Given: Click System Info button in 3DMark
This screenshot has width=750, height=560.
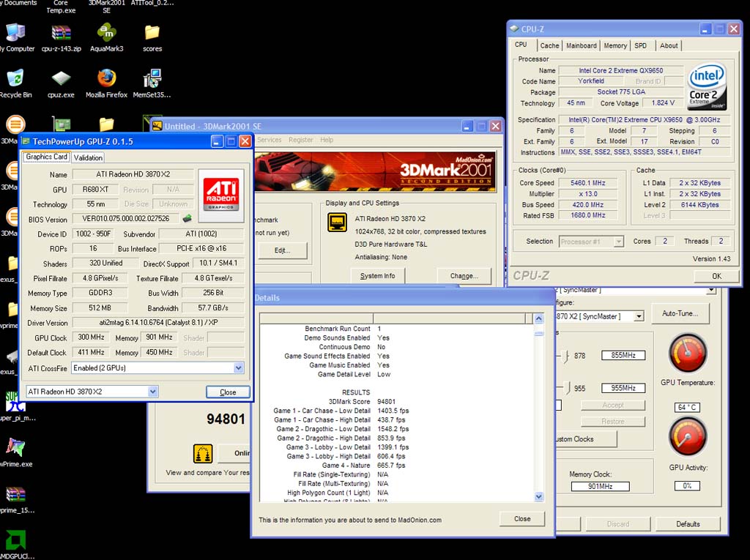Looking at the screenshot, I should click(377, 276).
